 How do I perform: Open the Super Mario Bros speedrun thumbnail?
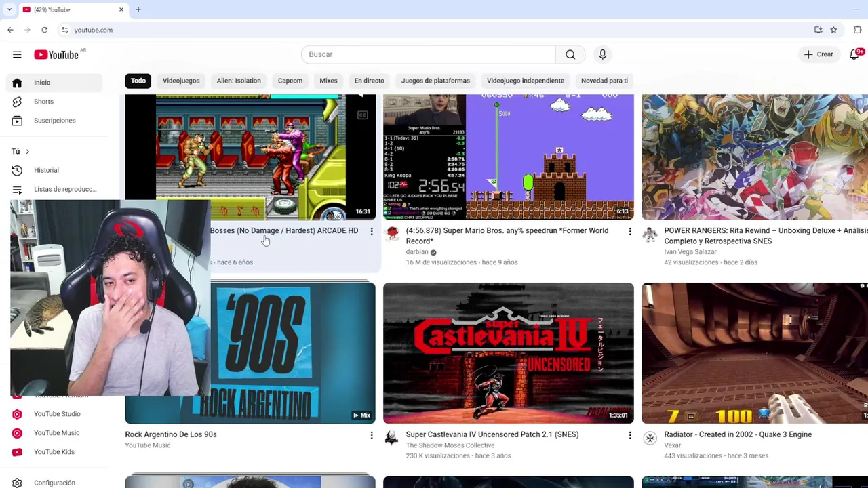click(x=509, y=157)
